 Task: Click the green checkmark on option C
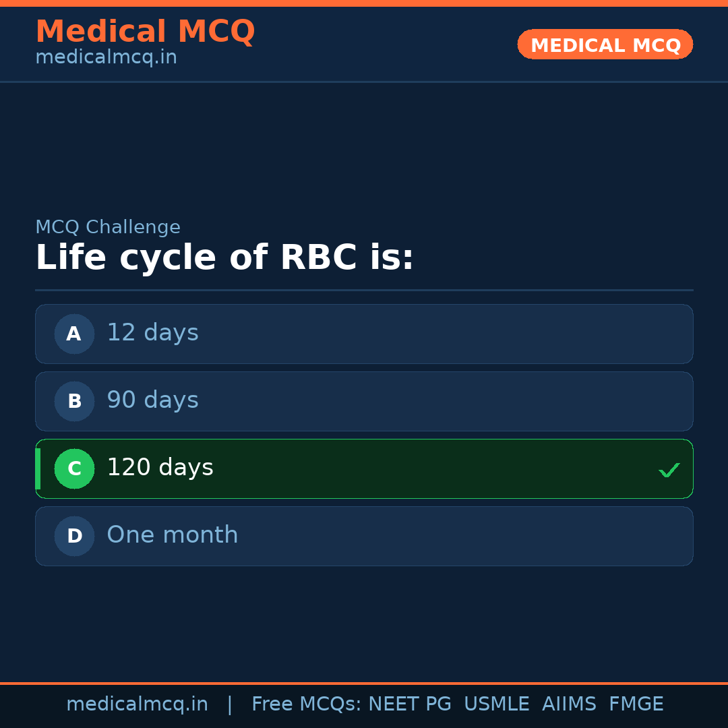(x=669, y=470)
